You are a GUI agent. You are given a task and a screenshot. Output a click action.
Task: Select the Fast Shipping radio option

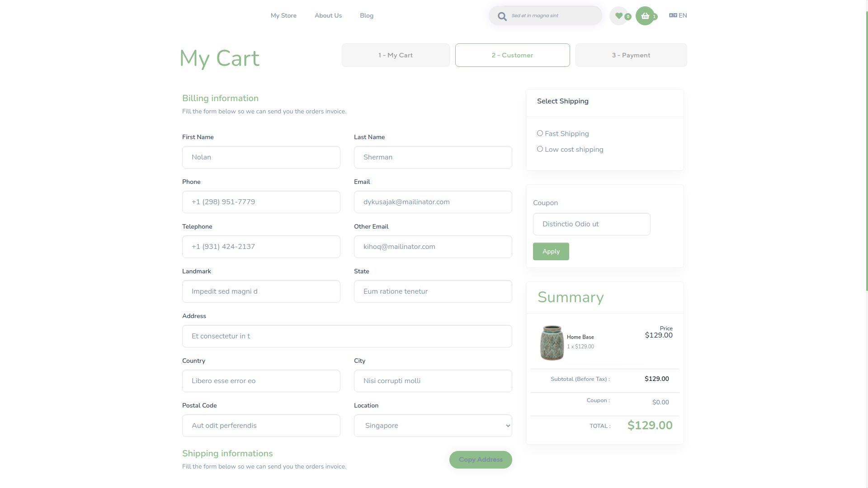click(540, 133)
